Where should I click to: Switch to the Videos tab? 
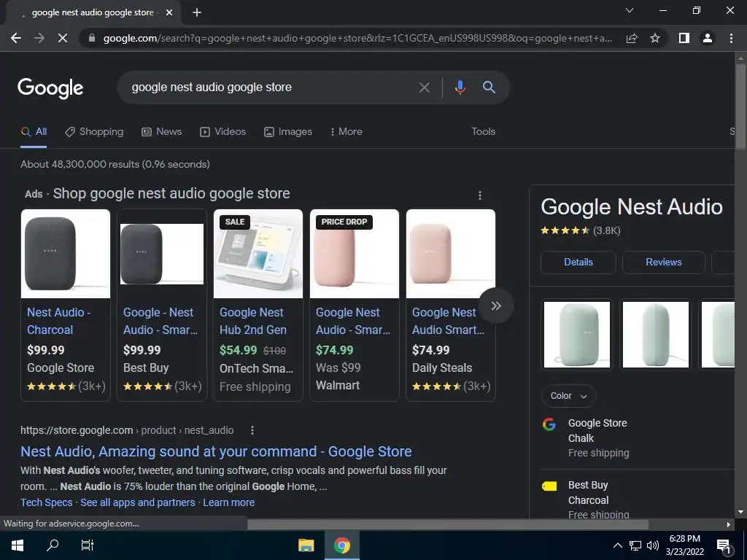point(223,132)
